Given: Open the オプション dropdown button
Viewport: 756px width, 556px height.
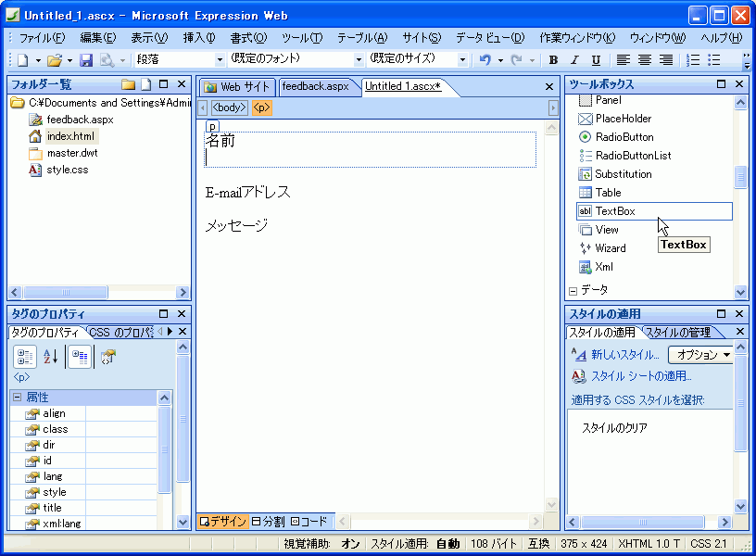Looking at the screenshot, I should (700, 355).
